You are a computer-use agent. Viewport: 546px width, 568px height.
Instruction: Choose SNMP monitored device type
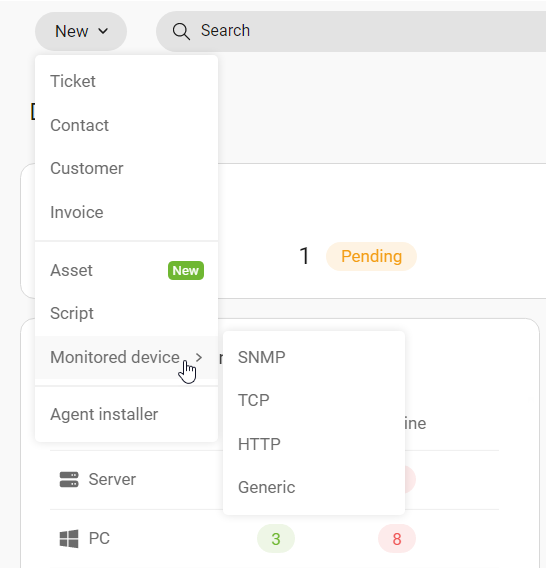[x=314, y=358]
